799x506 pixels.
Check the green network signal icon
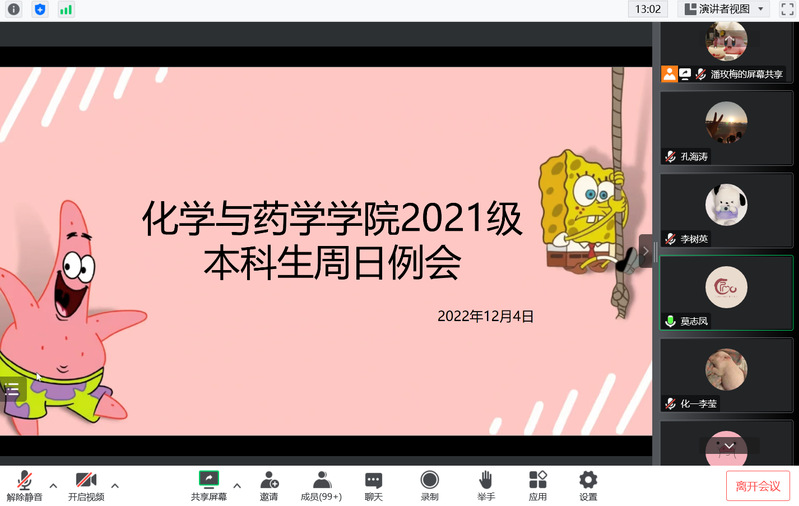66,9
